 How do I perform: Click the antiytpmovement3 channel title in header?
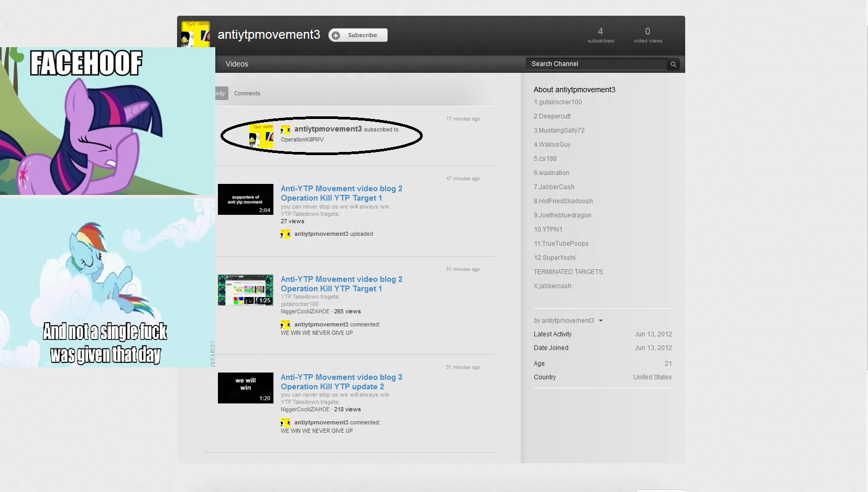[x=269, y=35]
